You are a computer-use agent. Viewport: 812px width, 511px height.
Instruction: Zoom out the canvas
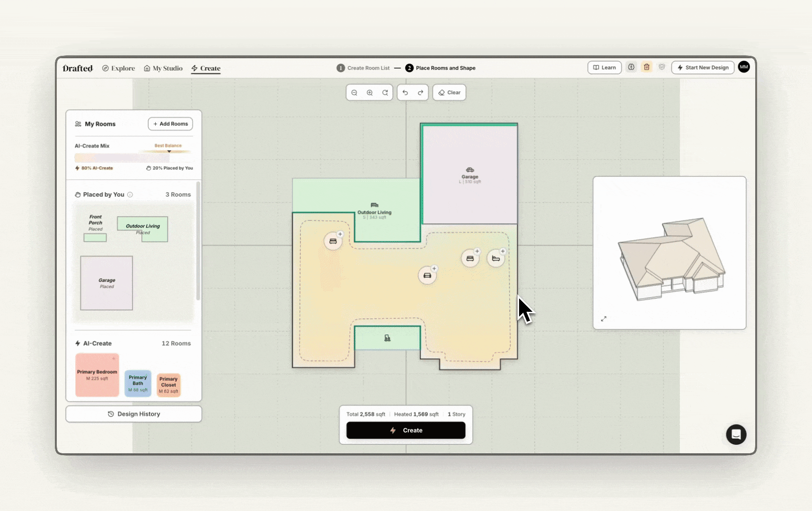point(354,93)
